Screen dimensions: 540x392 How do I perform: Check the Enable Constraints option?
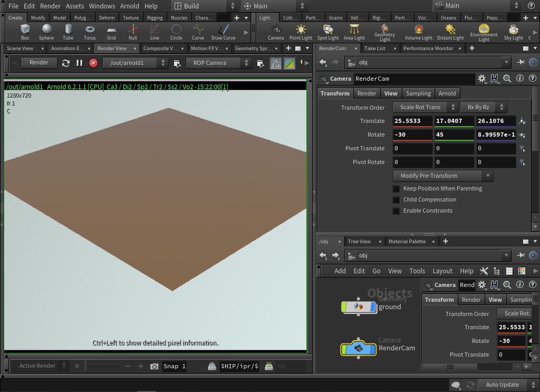point(396,211)
